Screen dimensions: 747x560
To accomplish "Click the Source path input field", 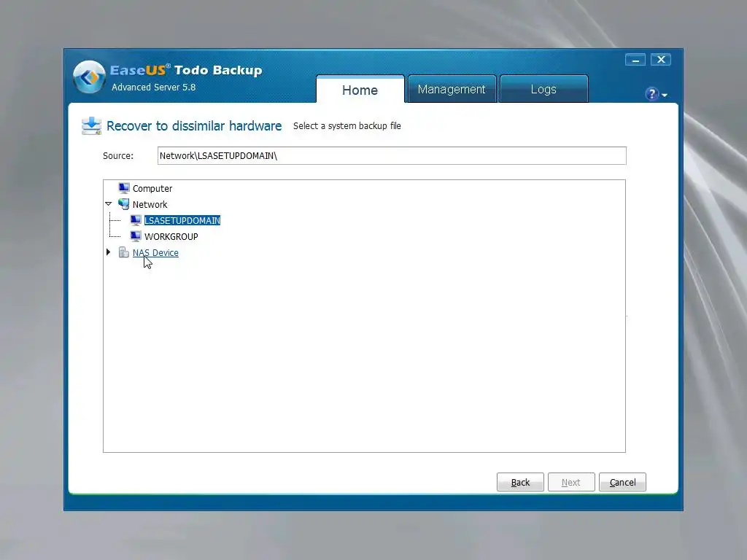I will click(392, 156).
